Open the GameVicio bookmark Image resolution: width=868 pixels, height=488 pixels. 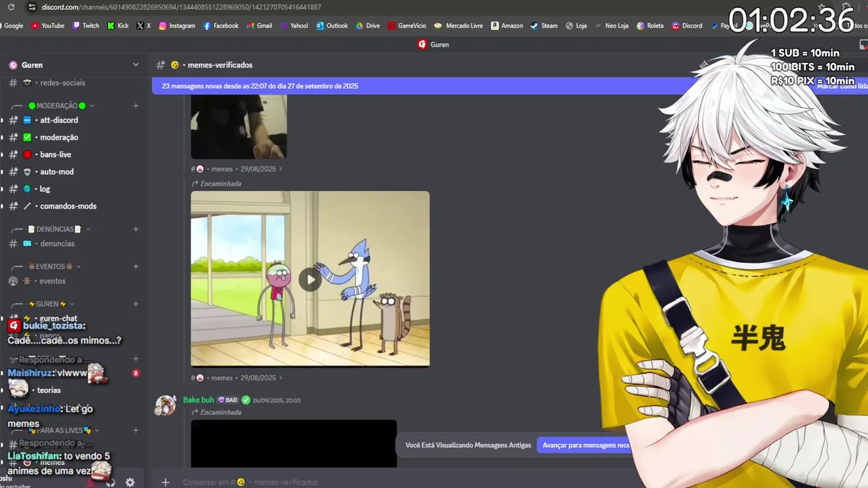pos(407,26)
